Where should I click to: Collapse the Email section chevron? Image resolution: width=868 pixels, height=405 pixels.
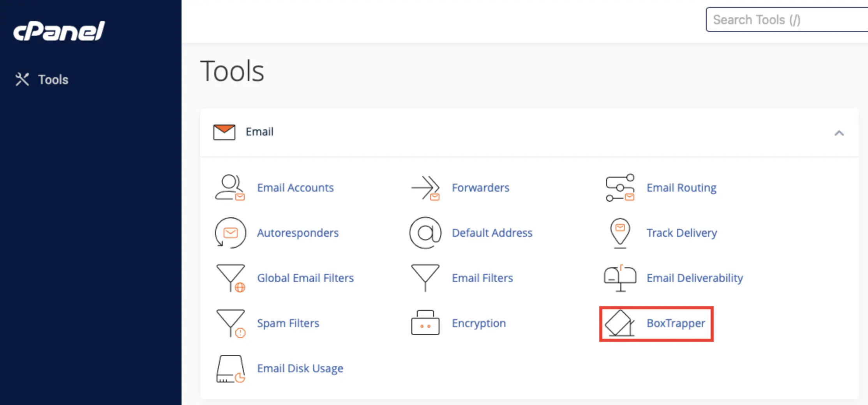pyautogui.click(x=839, y=133)
